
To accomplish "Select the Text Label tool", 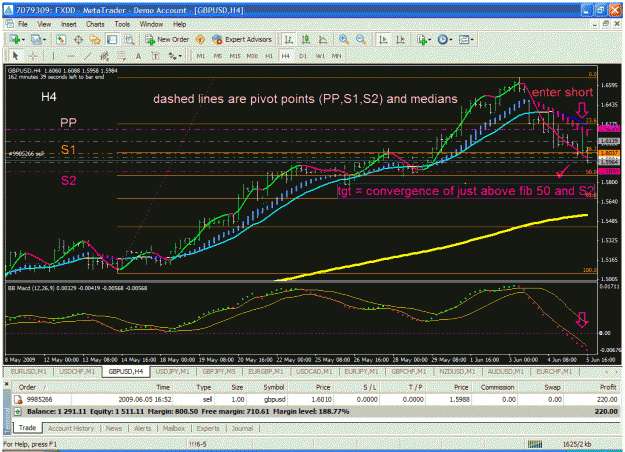I will 155,56.
